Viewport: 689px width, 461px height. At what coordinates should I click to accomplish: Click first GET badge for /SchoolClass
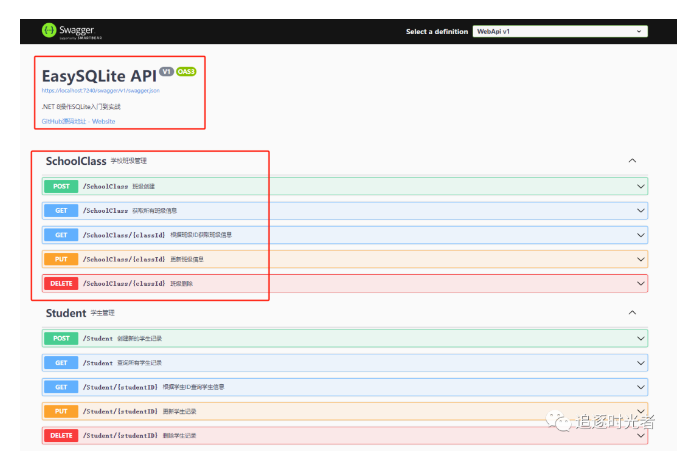point(61,211)
